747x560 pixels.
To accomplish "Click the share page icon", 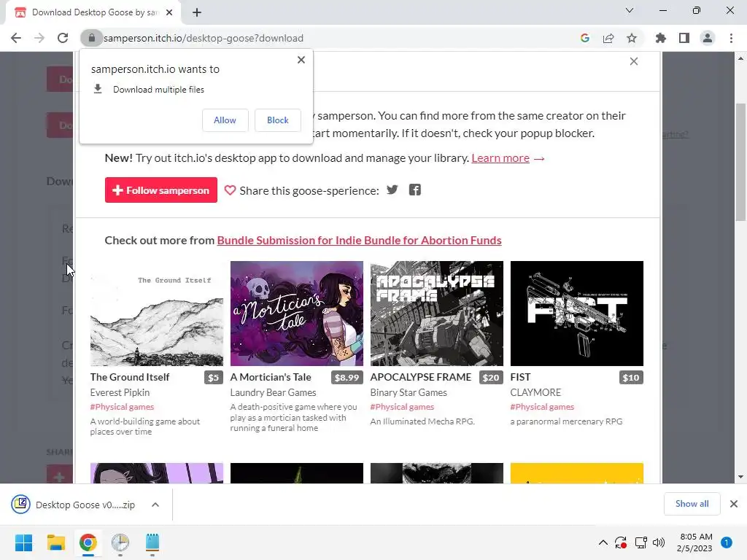I will [x=608, y=38].
